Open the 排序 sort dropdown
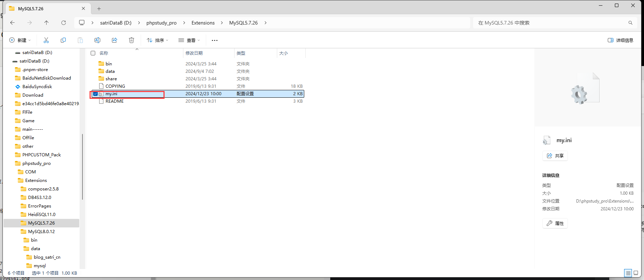The image size is (644, 280). (x=157, y=40)
